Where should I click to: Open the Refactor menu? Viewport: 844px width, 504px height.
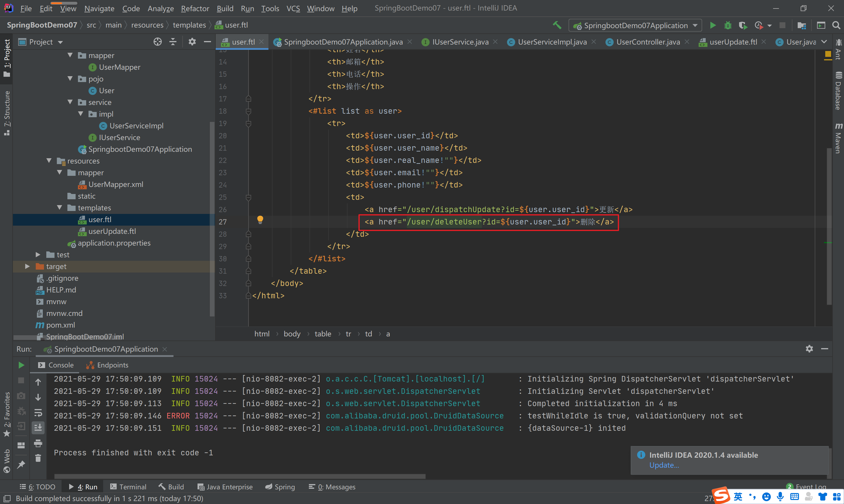pos(195,8)
